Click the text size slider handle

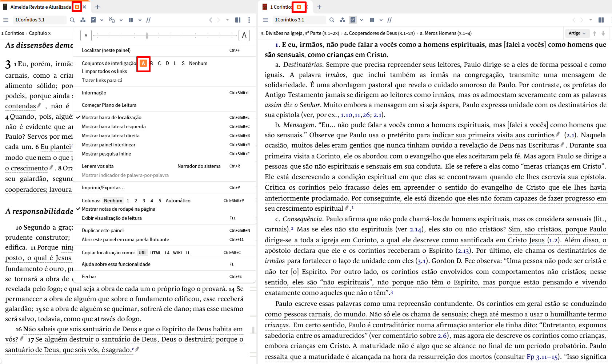[147, 36]
